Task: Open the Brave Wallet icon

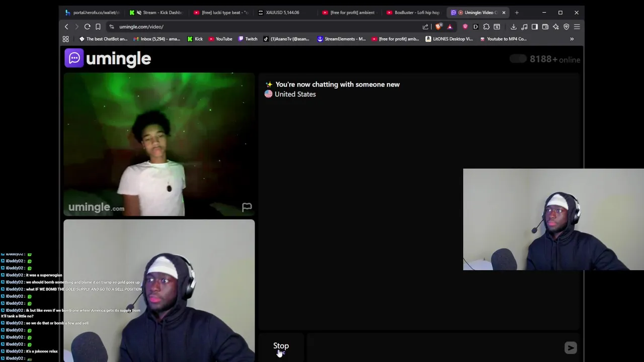Action: [545, 27]
